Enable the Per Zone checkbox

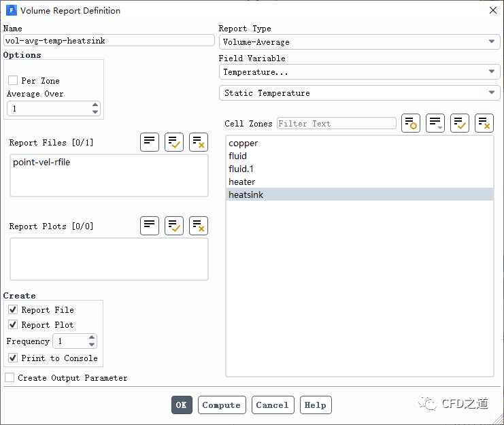(13, 80)
